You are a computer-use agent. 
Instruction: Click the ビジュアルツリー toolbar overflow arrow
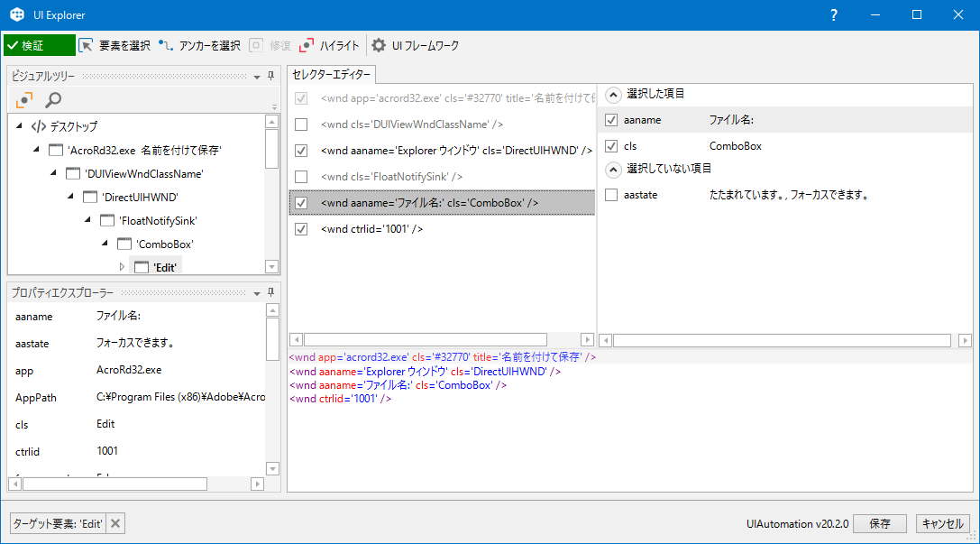pos(274,107)
